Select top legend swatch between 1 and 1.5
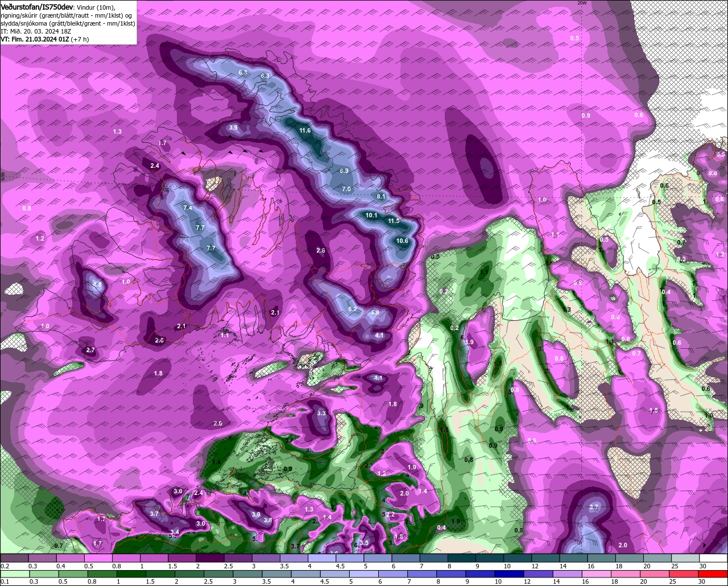This screenshot has width=728, height=586. click(x=154, y=558)
